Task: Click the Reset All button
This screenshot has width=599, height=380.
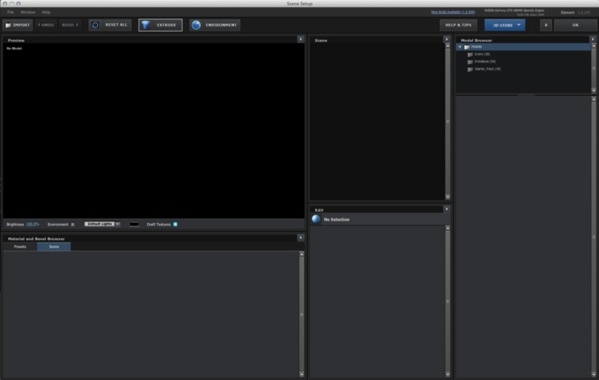Action: click(x=110, y=25)
